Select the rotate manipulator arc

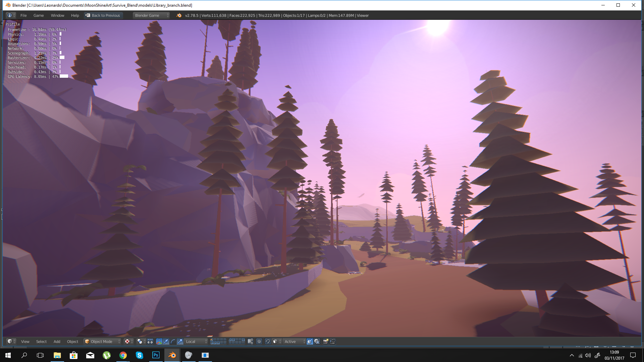173,342
